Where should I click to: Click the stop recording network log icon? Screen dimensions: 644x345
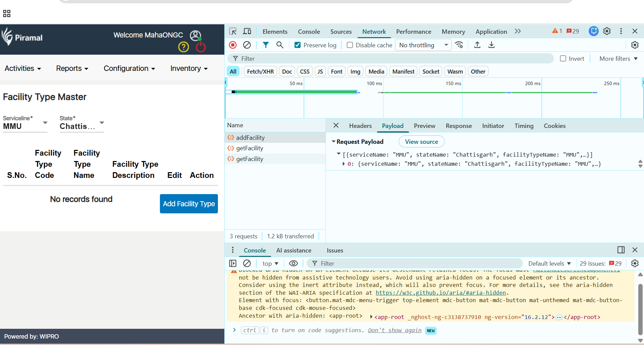tap(233, 45)
